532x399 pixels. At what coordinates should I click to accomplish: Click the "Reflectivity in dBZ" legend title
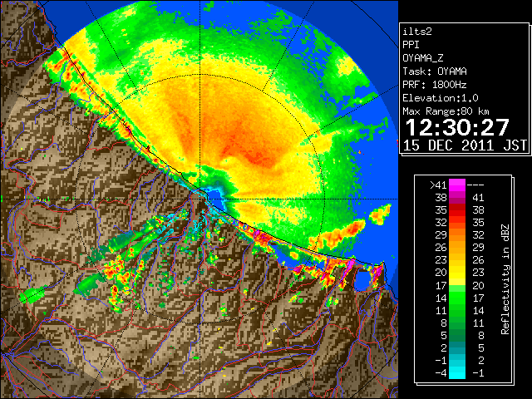505,279
